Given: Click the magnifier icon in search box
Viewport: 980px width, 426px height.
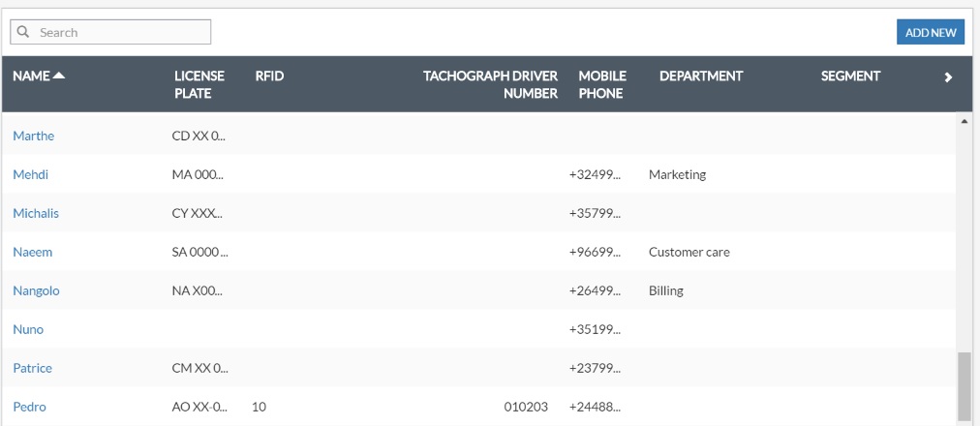Looking at the screenshot, I should 23,32.
